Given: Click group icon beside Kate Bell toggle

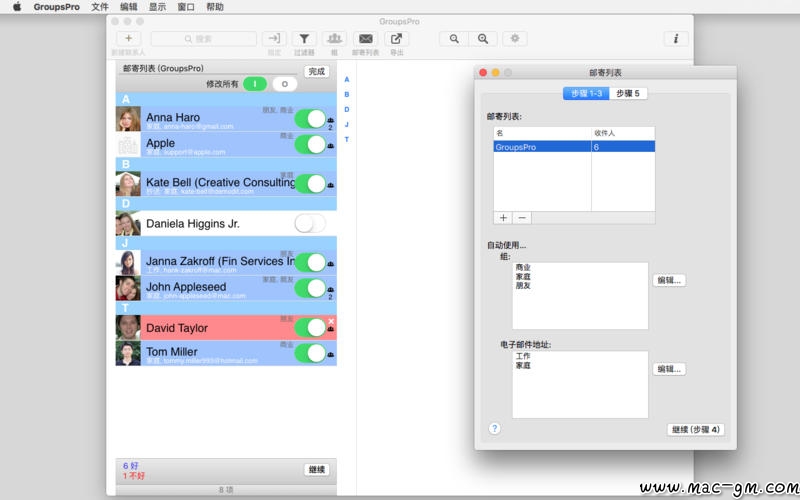Looking at the screenshot, I should (x=331, y=185).
